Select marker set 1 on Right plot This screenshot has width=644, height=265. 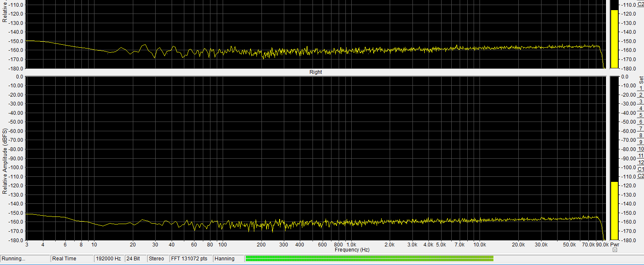click(x=641, y=88)
